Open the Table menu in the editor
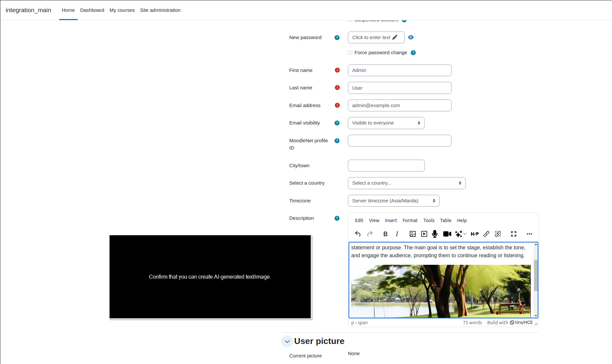The height and width of the screenshot is (364, 612). [x=446, y=220]
